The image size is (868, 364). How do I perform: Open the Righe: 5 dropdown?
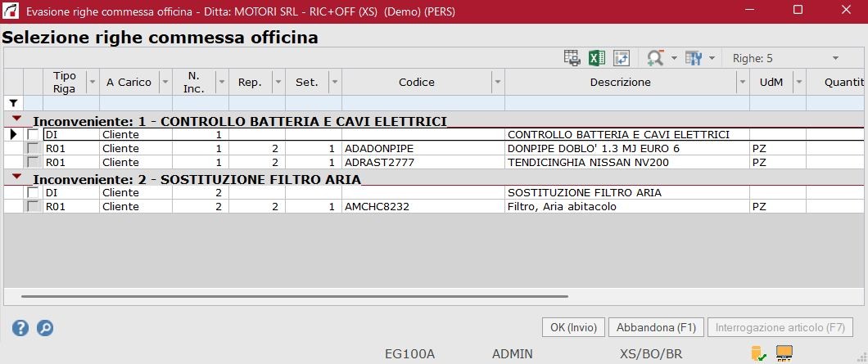coord(835,58)
